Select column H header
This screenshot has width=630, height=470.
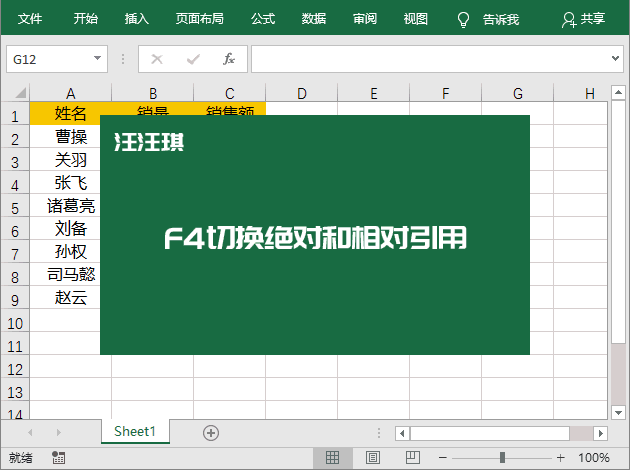tap(581, 93)
